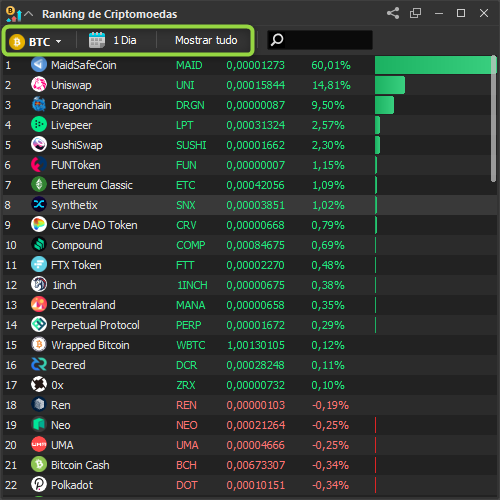Click the SUSHI ticker symbol

pos(191,145)
